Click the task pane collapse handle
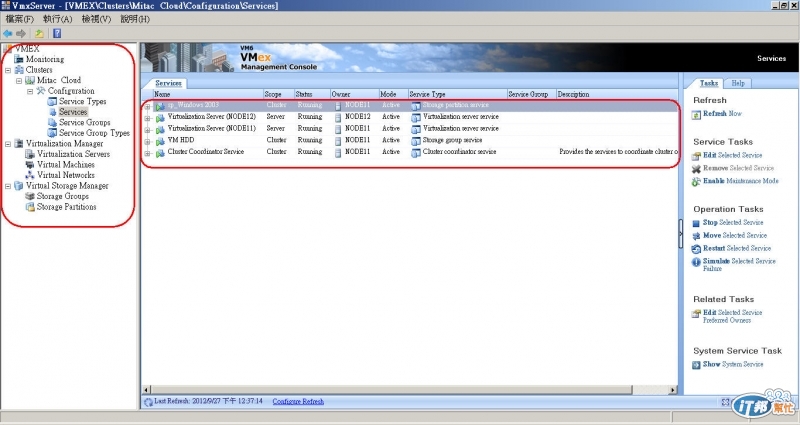The width and height of the screenshot is (800, 425). click(x=681, y=234)
